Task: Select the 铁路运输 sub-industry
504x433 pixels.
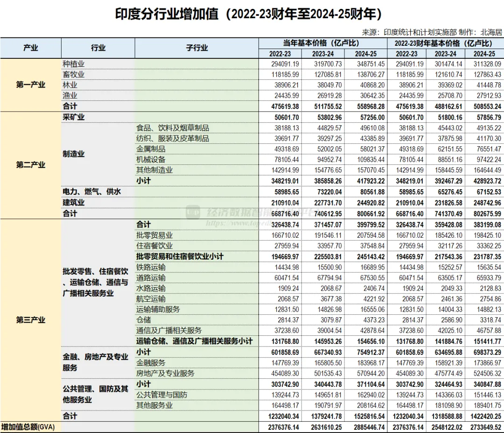Action: pyautogui.click(x=151, y=267)
